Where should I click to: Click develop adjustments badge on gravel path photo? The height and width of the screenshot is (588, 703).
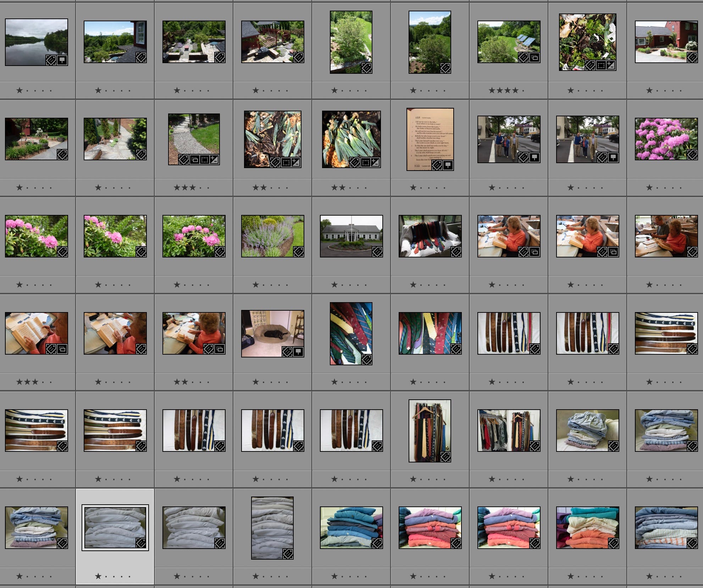coord(214,160)
